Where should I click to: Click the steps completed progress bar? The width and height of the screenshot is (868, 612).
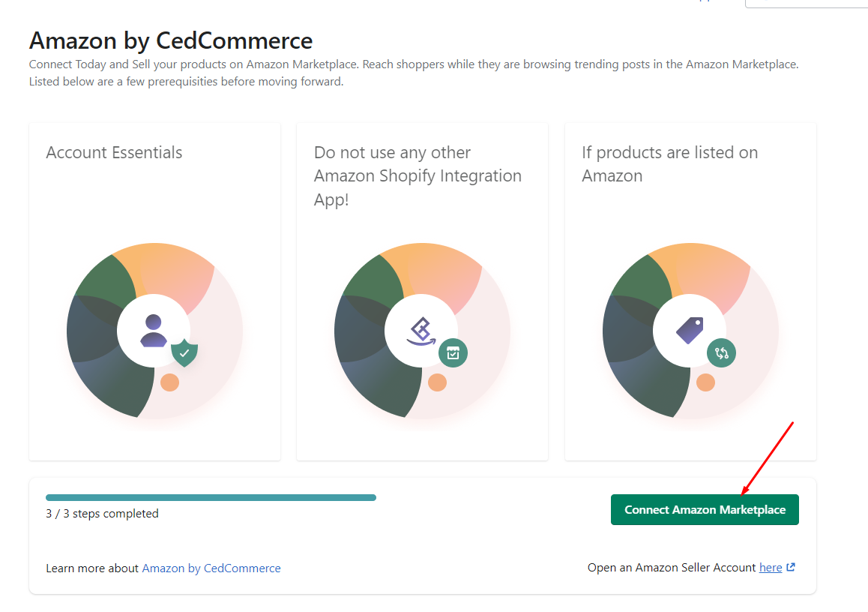tap(211, 497)
